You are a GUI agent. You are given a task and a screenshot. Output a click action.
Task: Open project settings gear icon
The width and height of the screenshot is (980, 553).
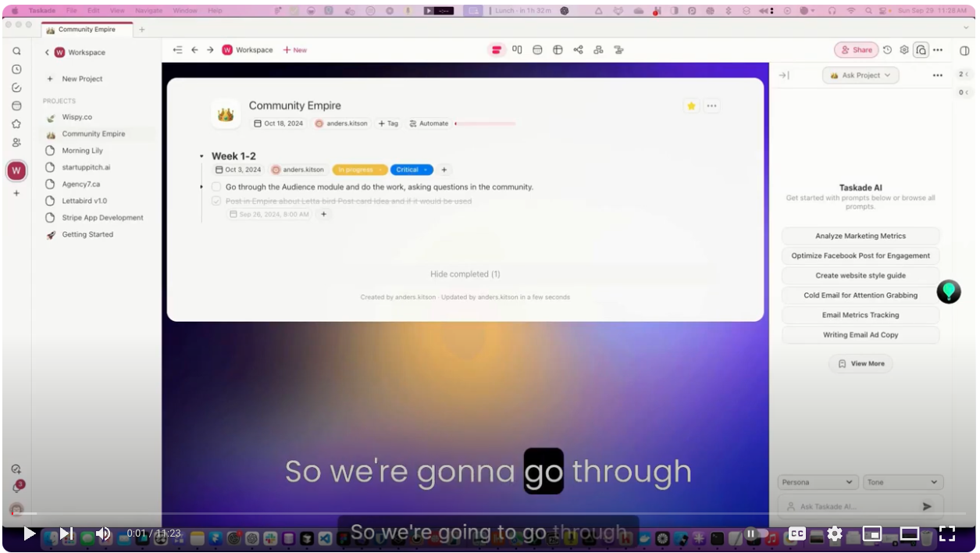point(904,50)
